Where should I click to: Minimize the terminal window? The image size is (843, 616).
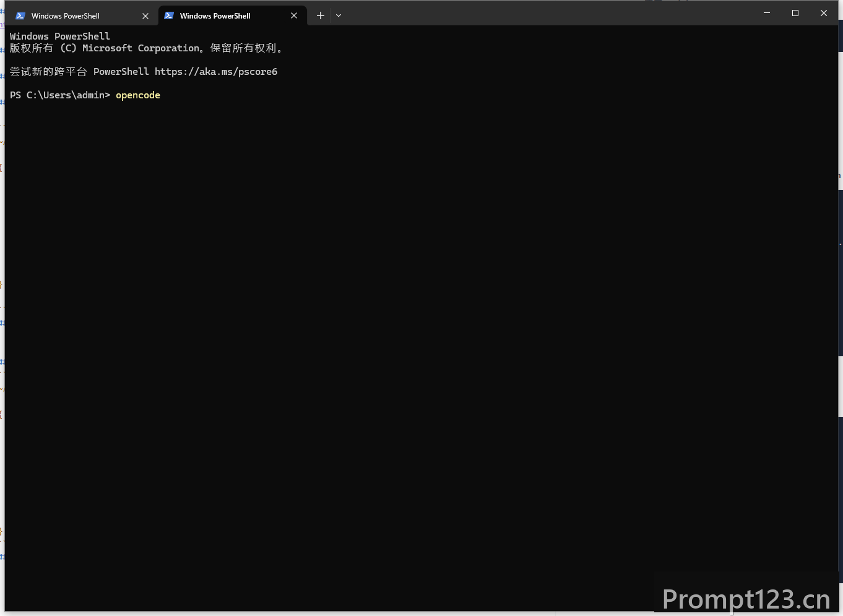click(767, 13)
